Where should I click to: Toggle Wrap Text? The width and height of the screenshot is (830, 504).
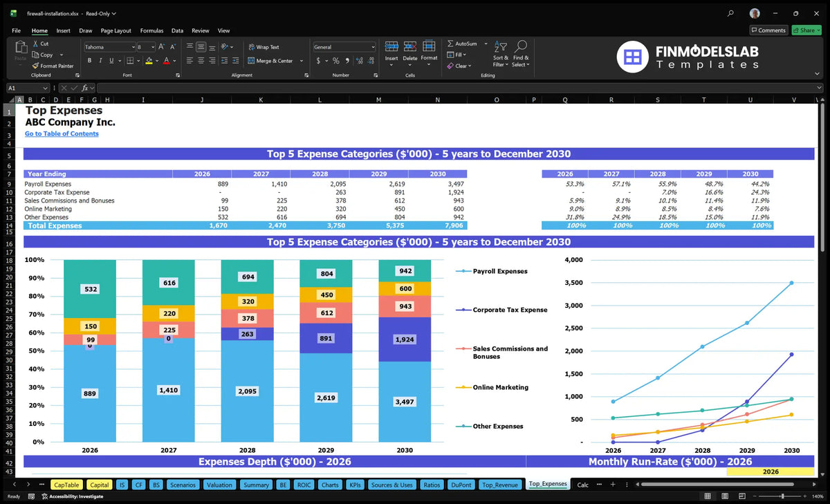click(264, 47)
